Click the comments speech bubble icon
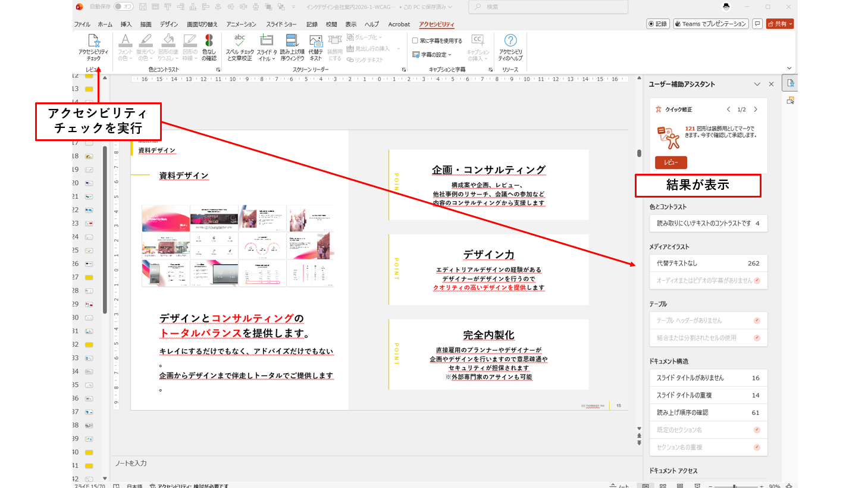Viewport: 868px width, 488px height. point(757,24)
